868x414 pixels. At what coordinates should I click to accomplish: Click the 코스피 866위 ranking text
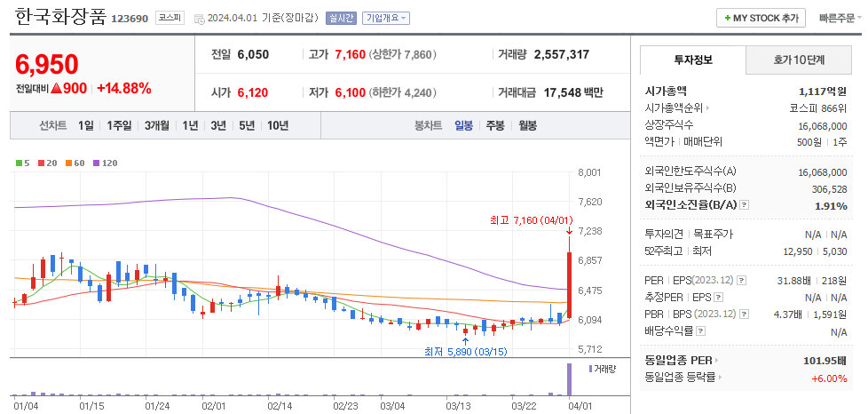[818, 107]
